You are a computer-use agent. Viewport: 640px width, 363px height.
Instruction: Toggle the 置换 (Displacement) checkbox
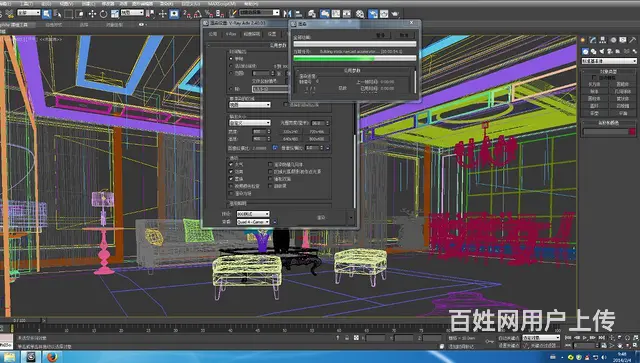click(x=231, y=179)
